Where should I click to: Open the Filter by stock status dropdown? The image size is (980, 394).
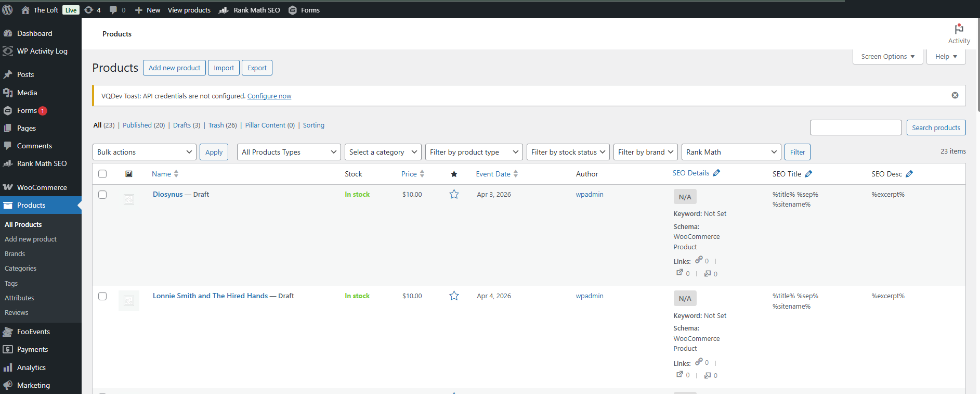pyautogui.click(x=568, y=152)
